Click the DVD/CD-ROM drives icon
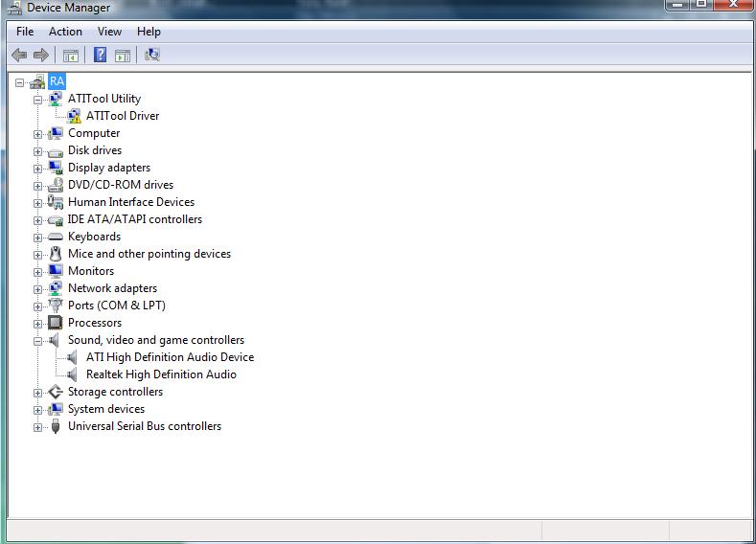Viewport: 756px width, 544px height. click(56, 185)
